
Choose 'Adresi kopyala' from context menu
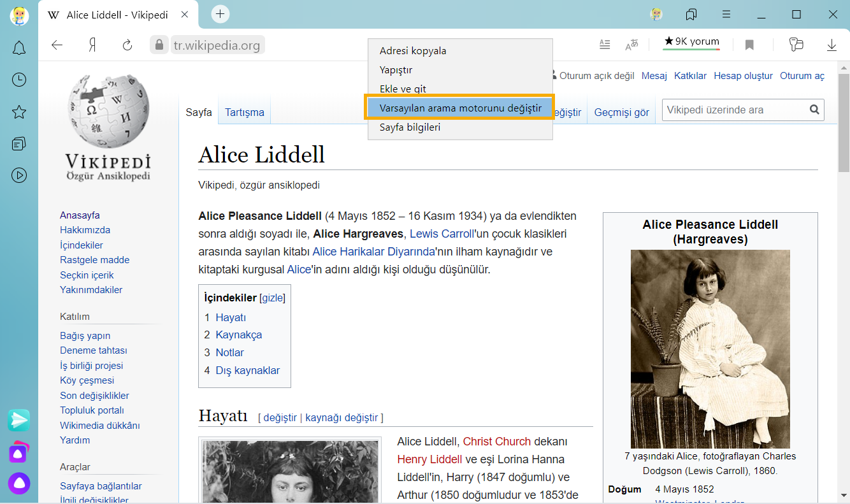click(460, 51)
